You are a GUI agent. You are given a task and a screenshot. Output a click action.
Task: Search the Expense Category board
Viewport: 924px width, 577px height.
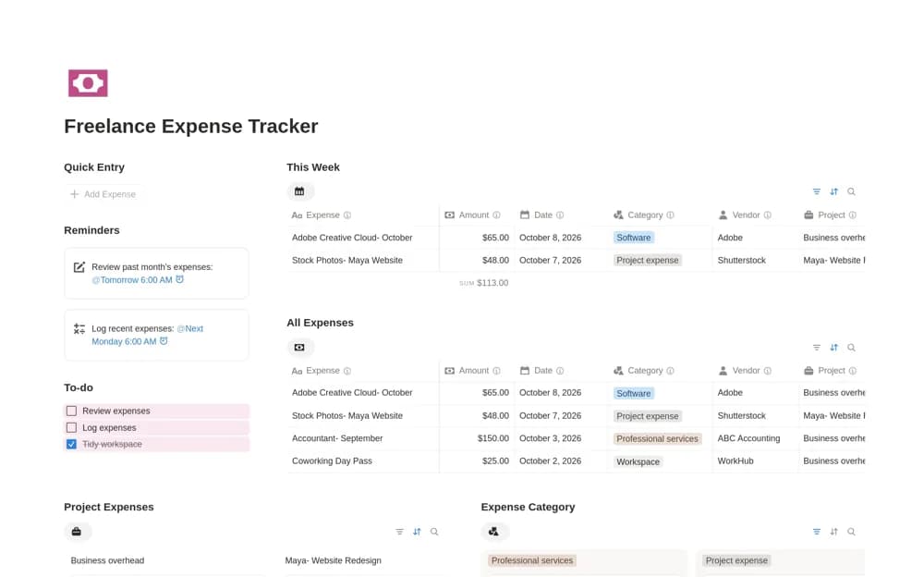coord(852,532)
